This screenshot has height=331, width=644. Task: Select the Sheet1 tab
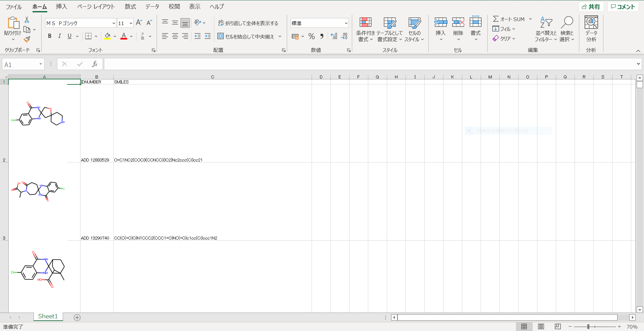48,316
